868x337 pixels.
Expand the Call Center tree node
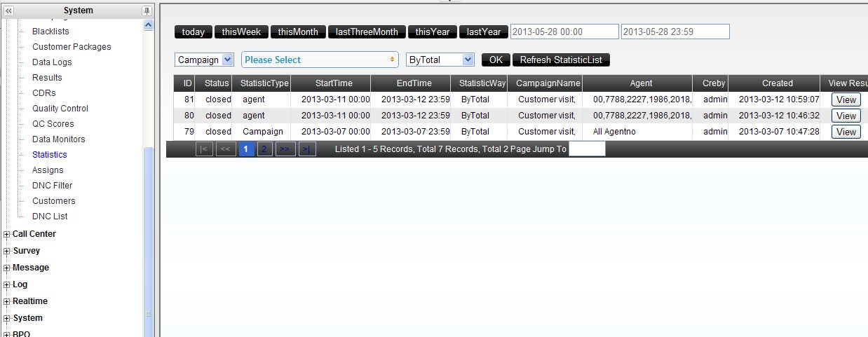pos(7,235)
